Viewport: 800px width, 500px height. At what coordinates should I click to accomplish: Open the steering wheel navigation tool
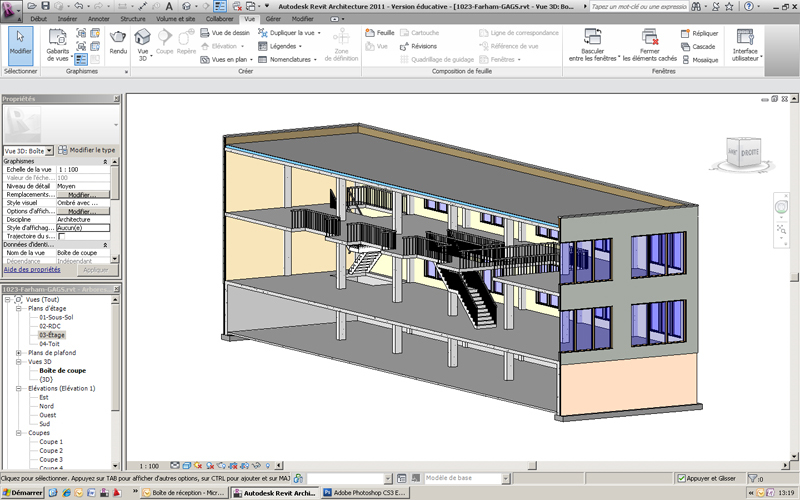click(x=781, y=207)
